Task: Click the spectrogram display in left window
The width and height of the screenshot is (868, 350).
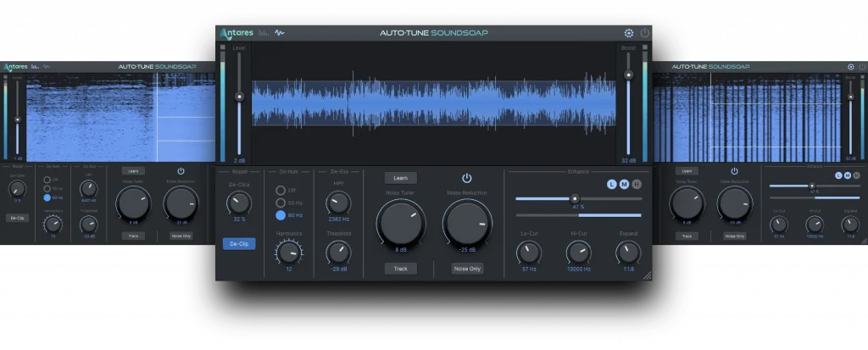Action: pos(120,118)
